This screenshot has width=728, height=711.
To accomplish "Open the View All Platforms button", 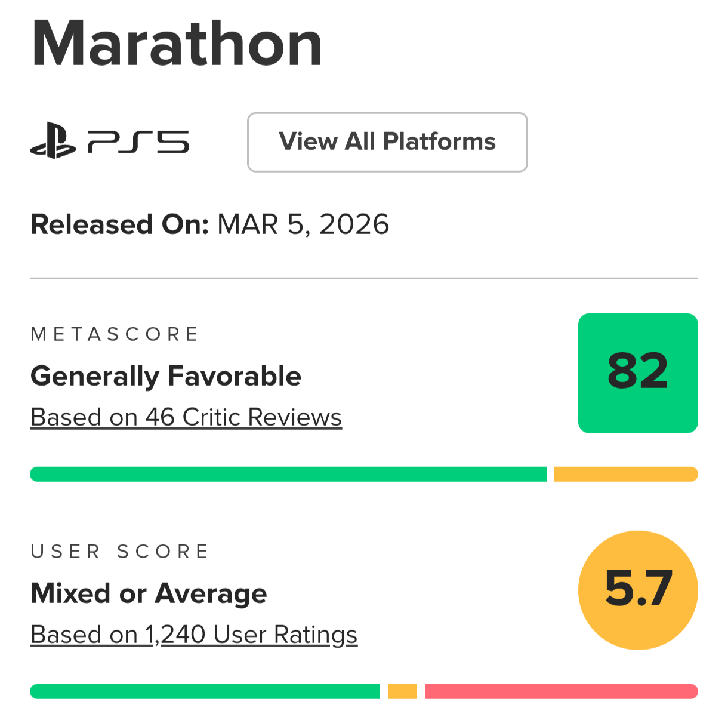I will click(x=387, y=142).
